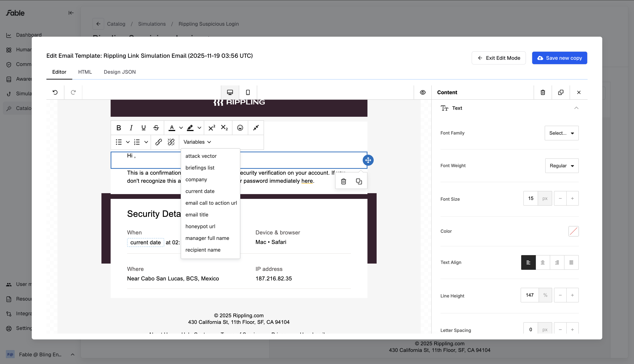
Task: Switch to desktop preview mode
Action: (x=230, y=92)
